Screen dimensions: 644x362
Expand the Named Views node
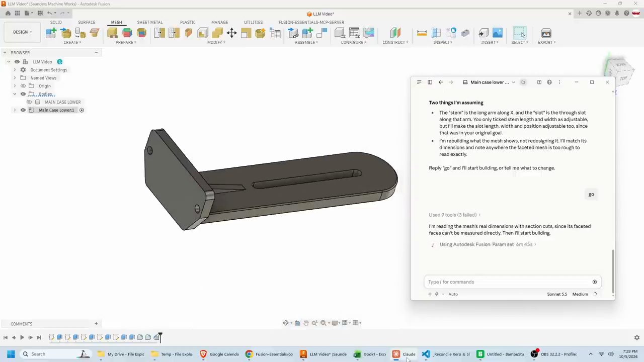[x=15, y=78]
